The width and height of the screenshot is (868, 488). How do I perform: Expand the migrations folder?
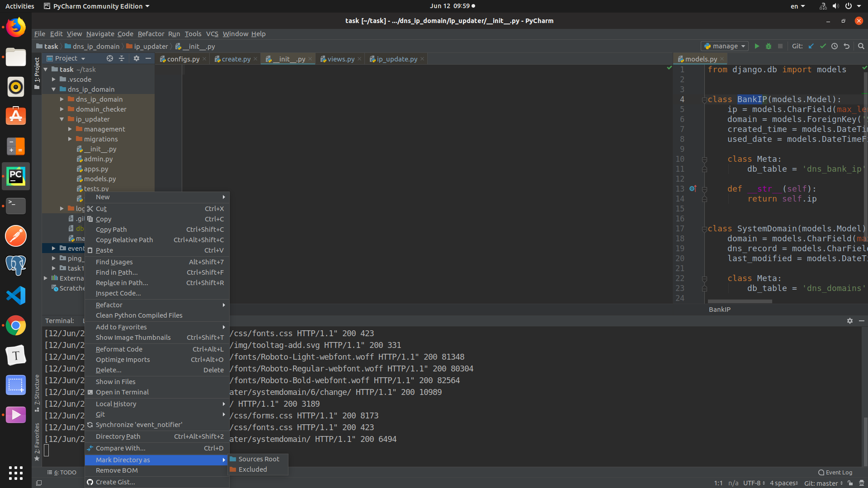pos(70,139)
